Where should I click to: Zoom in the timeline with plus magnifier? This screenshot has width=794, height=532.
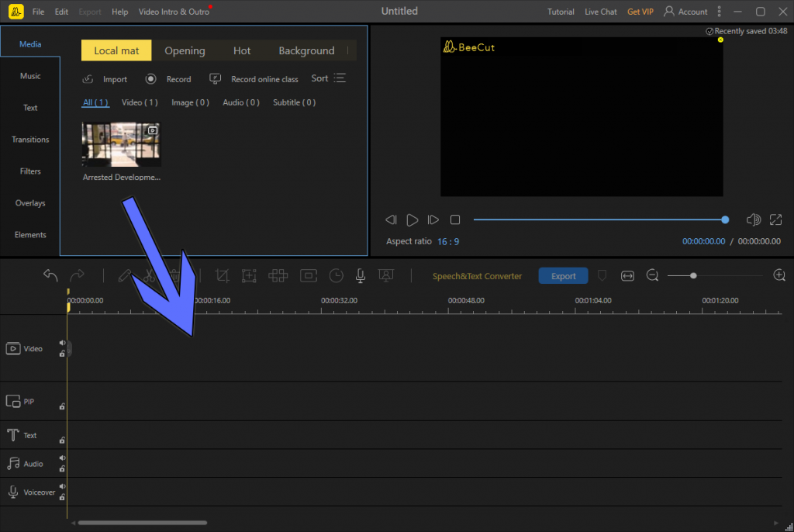(779, 275)
